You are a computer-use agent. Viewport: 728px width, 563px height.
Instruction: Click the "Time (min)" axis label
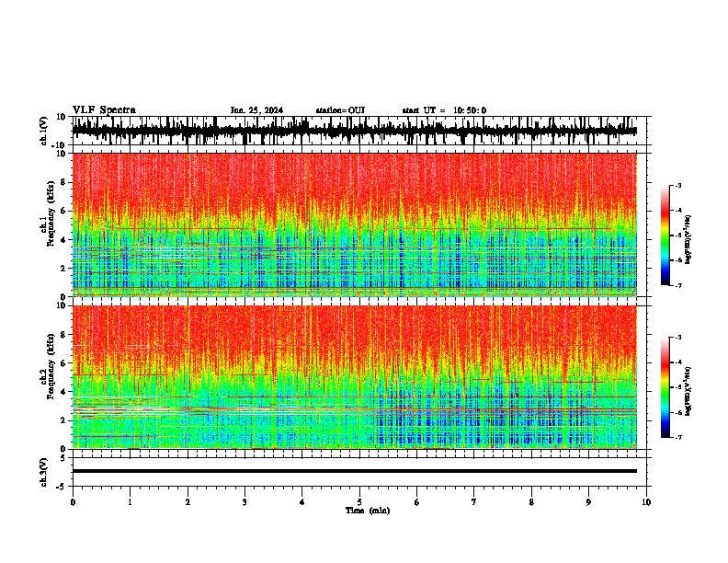pyautogui.click(x=368, y=511)
